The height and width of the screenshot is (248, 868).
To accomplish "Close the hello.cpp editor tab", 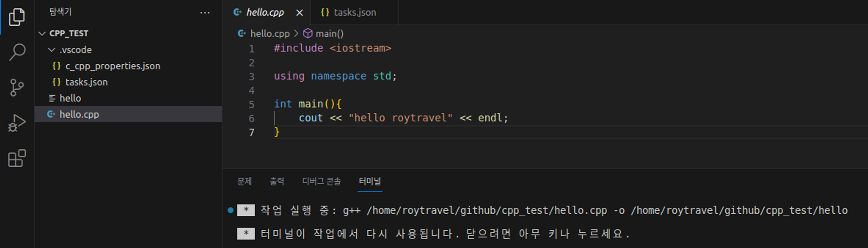I will tap(299, 13).
